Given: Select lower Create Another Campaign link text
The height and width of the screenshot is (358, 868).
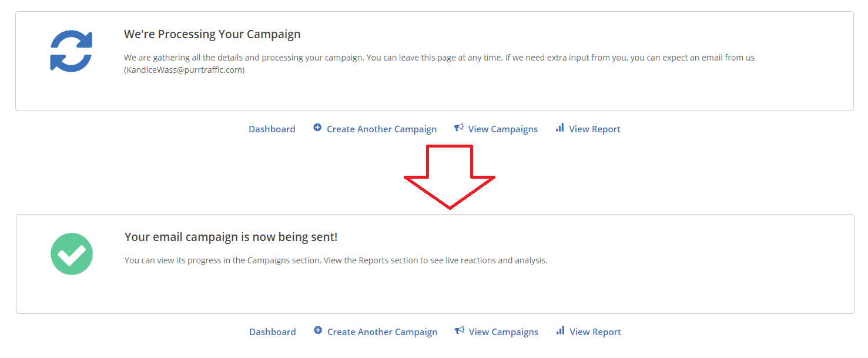Looking at the screenshot, I should (383, 332).
